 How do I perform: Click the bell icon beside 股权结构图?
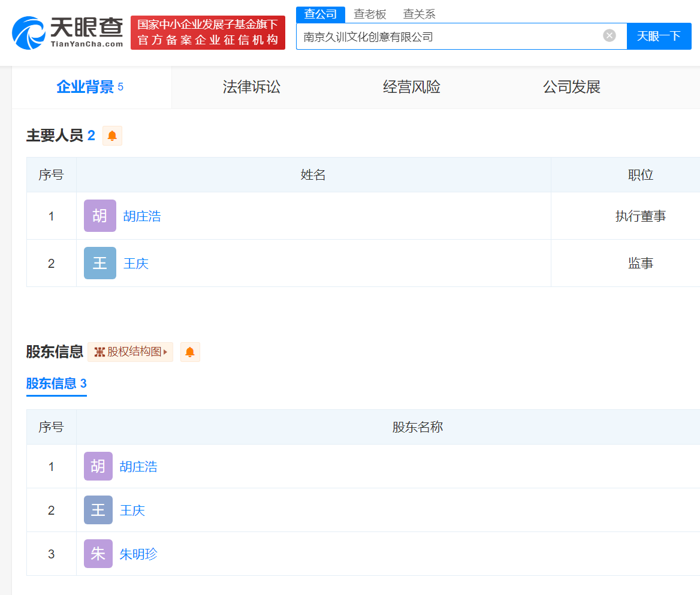(190, 352)
